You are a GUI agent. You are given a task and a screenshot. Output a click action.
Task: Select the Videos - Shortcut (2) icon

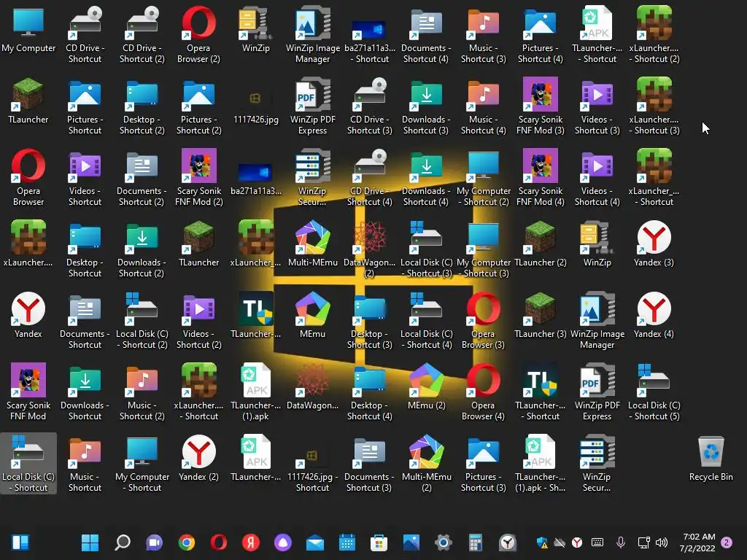198,321
